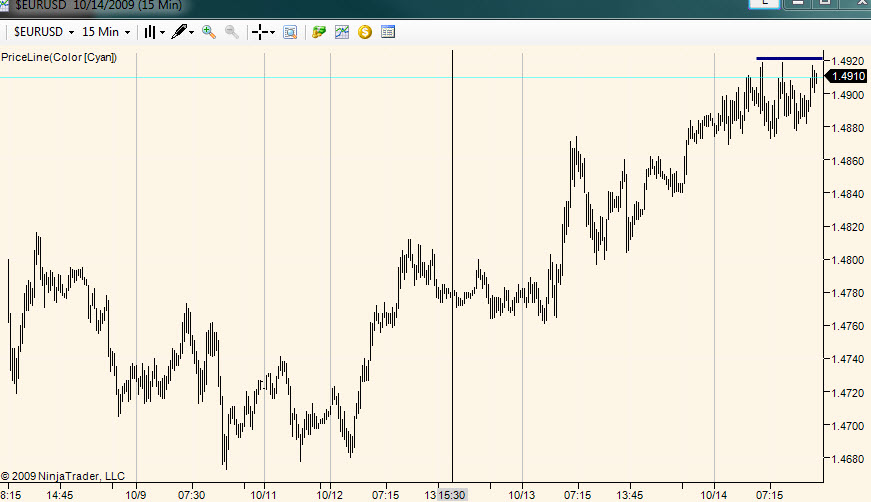Click the 10/14 date label on time axis
This screenshot has width=871, height=502.
(713, 495)
